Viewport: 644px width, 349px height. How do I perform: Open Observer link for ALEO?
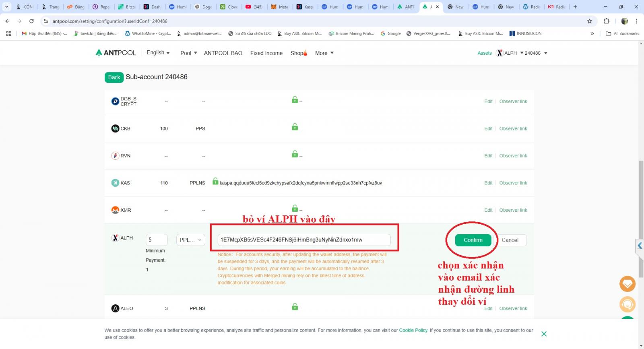tap(513, 308)
